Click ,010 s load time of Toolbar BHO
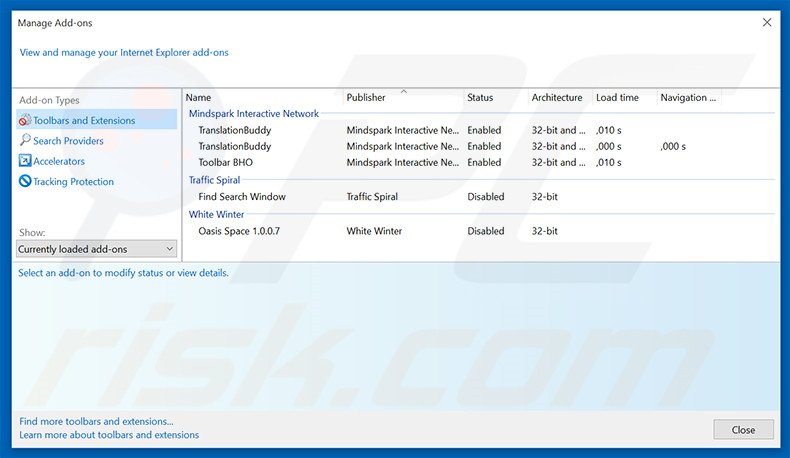Image resolution: width=790 pixels, height=458 pixels. pos(609,162)
